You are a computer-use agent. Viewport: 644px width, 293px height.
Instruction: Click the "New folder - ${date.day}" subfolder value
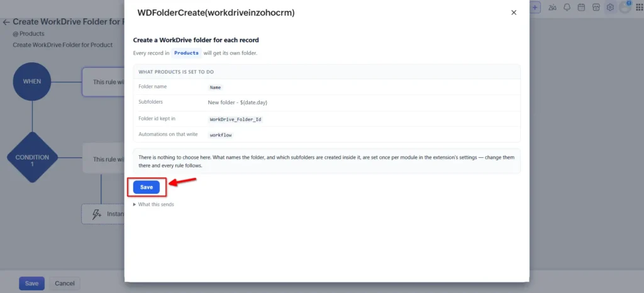click(238, 102)
